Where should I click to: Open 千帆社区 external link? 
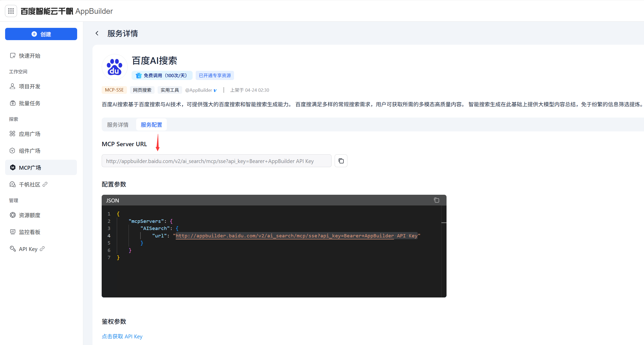coord(29,185)
